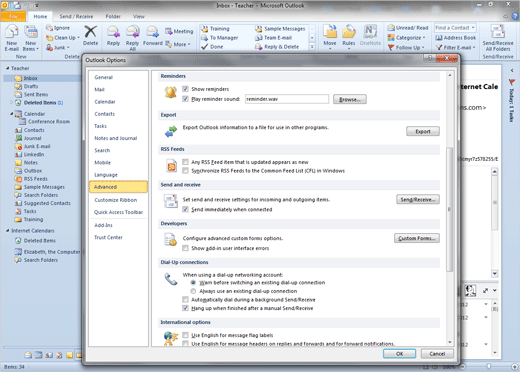This screenshot has height=372, width=520.
Task: Switch to the View ribbon tab
Action: pos(139,16)
